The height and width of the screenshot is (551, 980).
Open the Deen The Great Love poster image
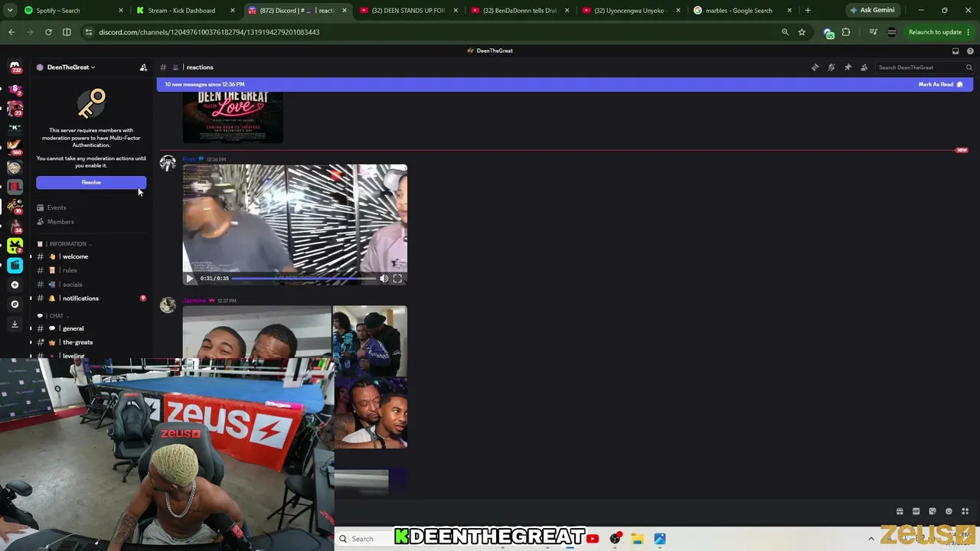(x=233, y=117)
